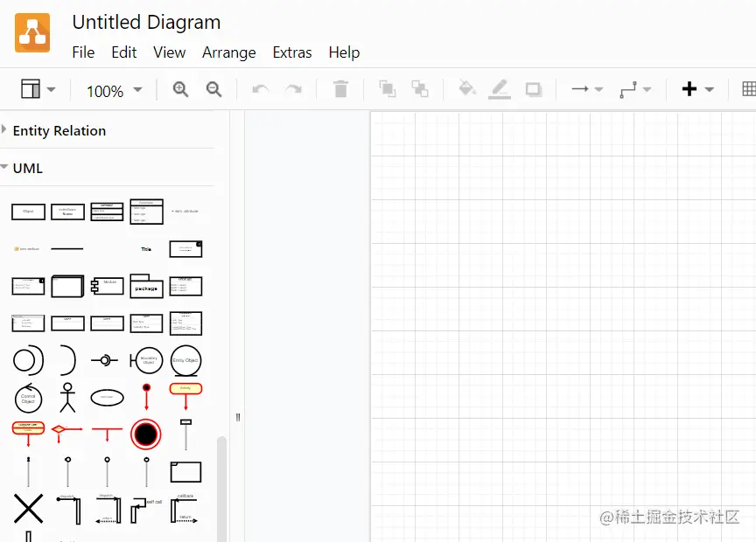Select the red-ringed end state circle
Screen dimensions: 756x542
(x=146, y=434)
